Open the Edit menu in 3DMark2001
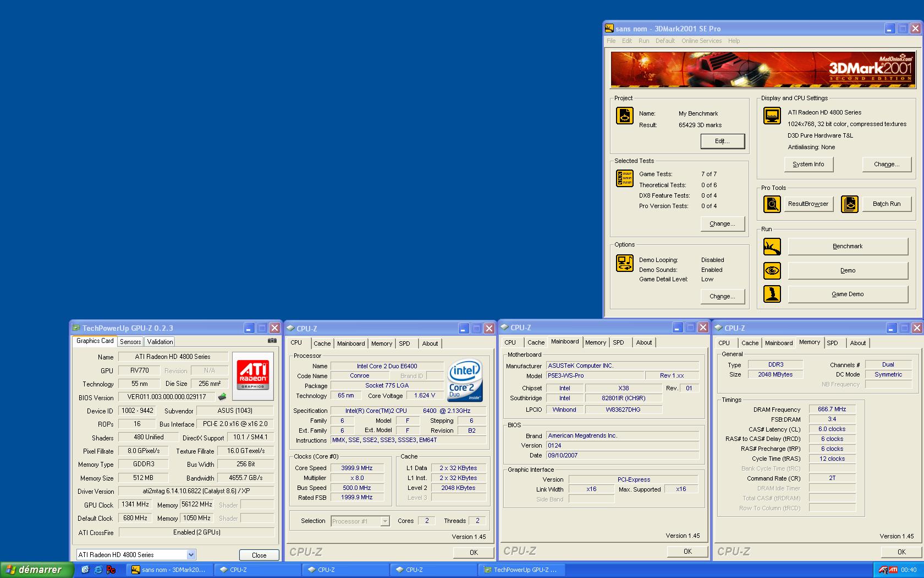Screen dimensions: 924x578 click(x=627, y=41)
